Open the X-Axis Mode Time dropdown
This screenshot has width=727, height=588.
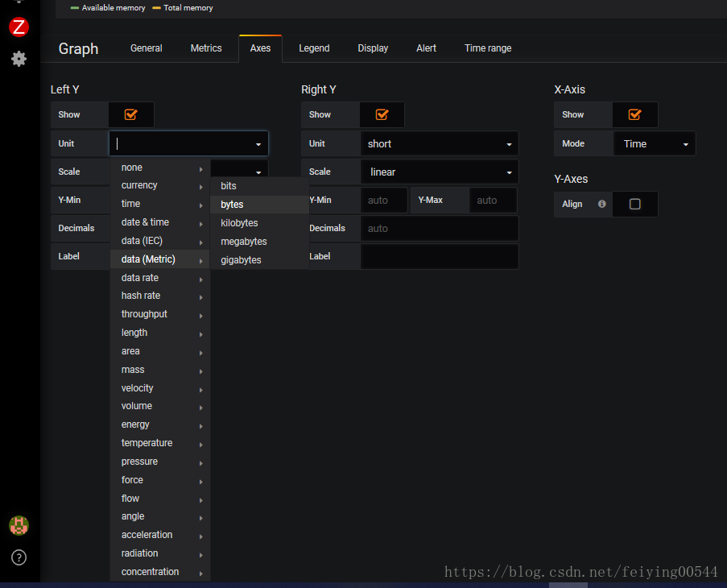pos(654,143)
